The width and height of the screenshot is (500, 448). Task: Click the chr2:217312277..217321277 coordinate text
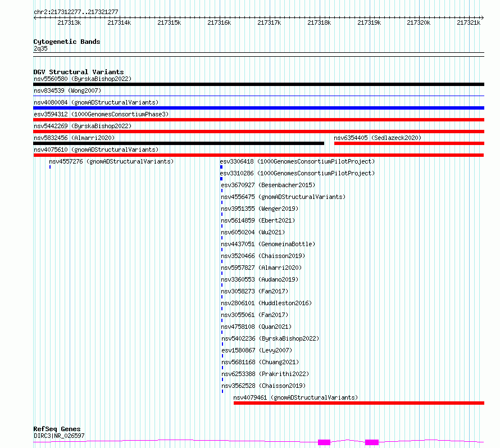point(76,12)
